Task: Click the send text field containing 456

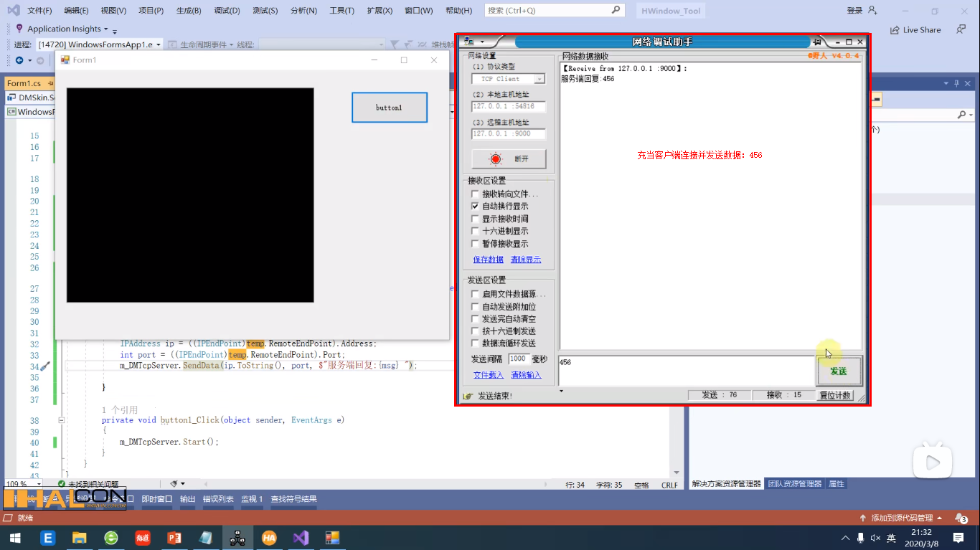Action: click(x=682, y=369)
